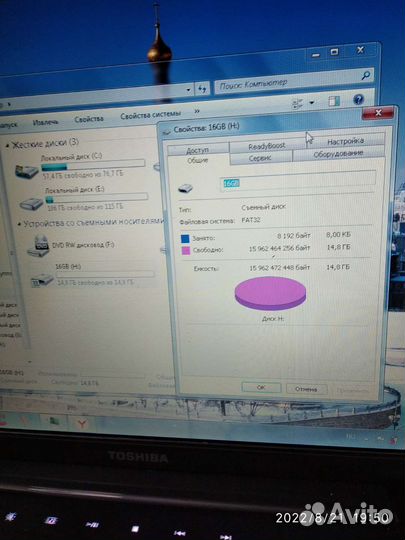The height and width of the screenshot is (540, 405).
Task: Click the volume label field containing 16GB
Action: (298, 181)
